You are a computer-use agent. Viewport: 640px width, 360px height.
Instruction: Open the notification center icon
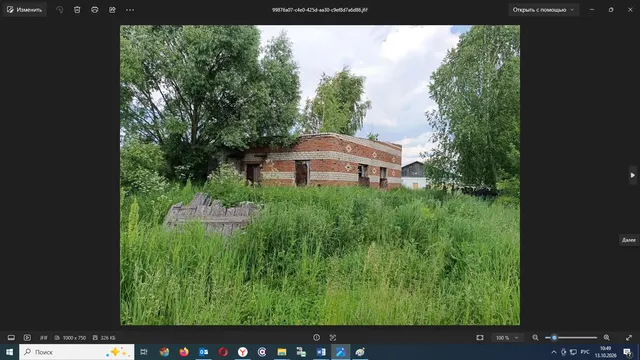tap(627, 352)
